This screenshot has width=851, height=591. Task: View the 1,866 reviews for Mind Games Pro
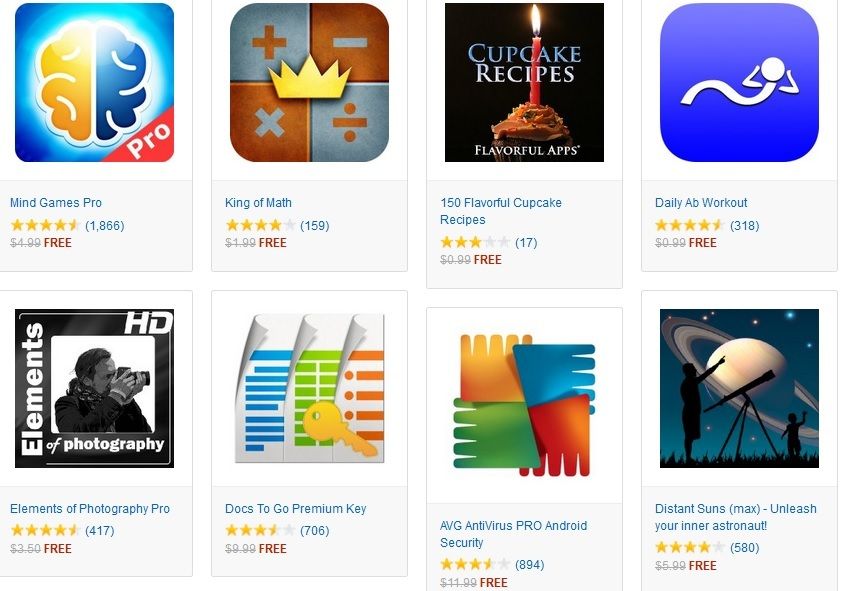coord(105,226)
